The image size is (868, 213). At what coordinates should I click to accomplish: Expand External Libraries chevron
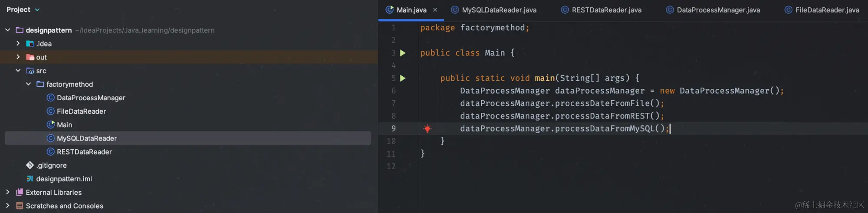click(8, 192)
